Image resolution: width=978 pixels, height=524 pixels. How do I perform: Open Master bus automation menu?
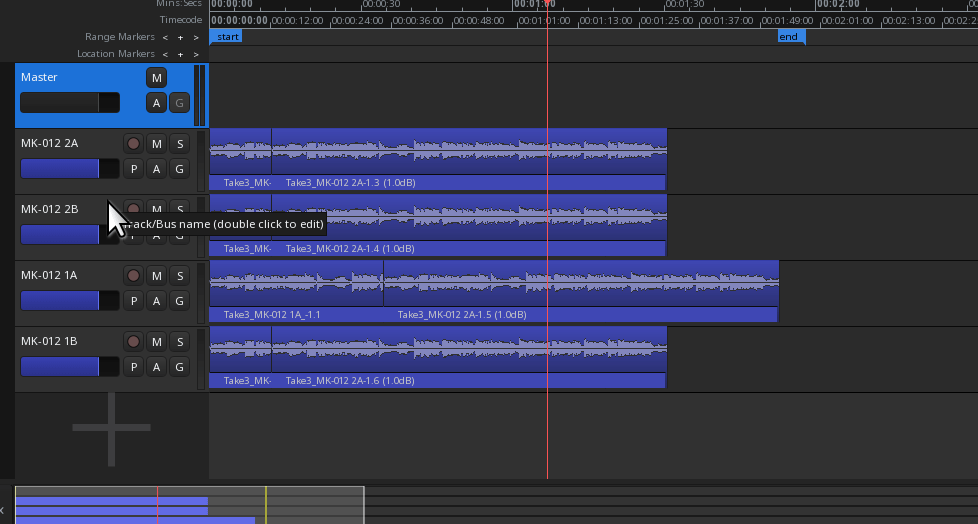click(156, 103)
